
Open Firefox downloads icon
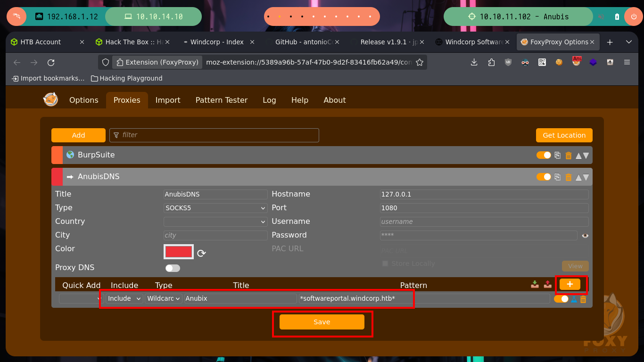474,62
